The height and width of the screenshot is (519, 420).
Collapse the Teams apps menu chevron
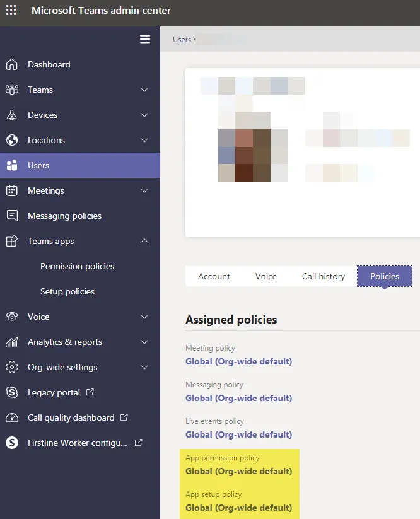(x=144, y=241)
